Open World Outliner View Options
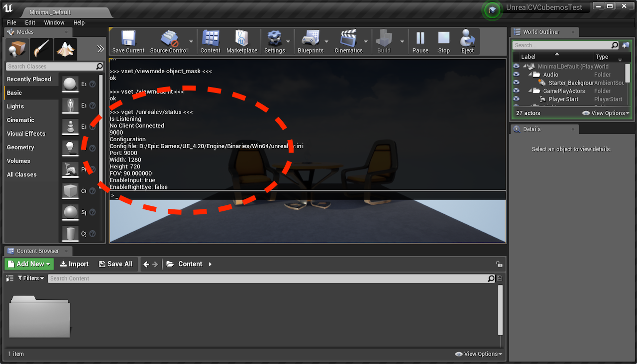 tap(606, 113)
